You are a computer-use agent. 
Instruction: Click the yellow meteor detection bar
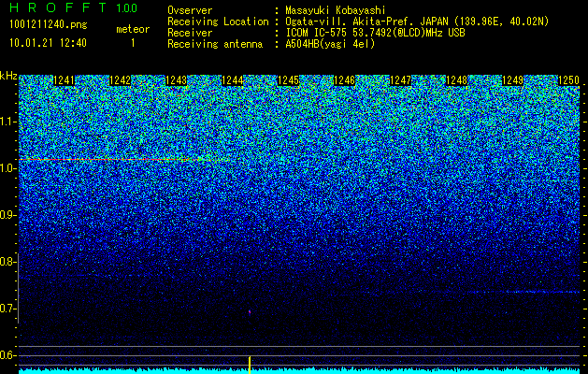(x=250, y=365)
